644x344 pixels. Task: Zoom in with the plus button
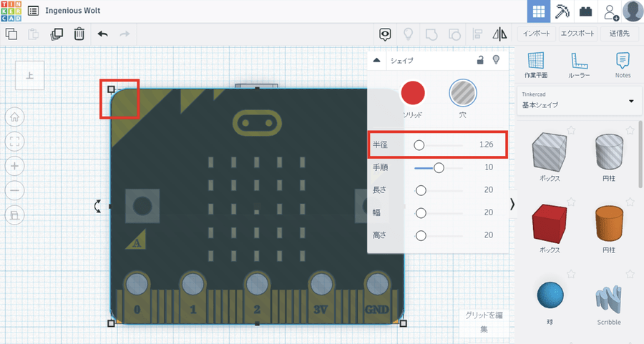[15, 166]
